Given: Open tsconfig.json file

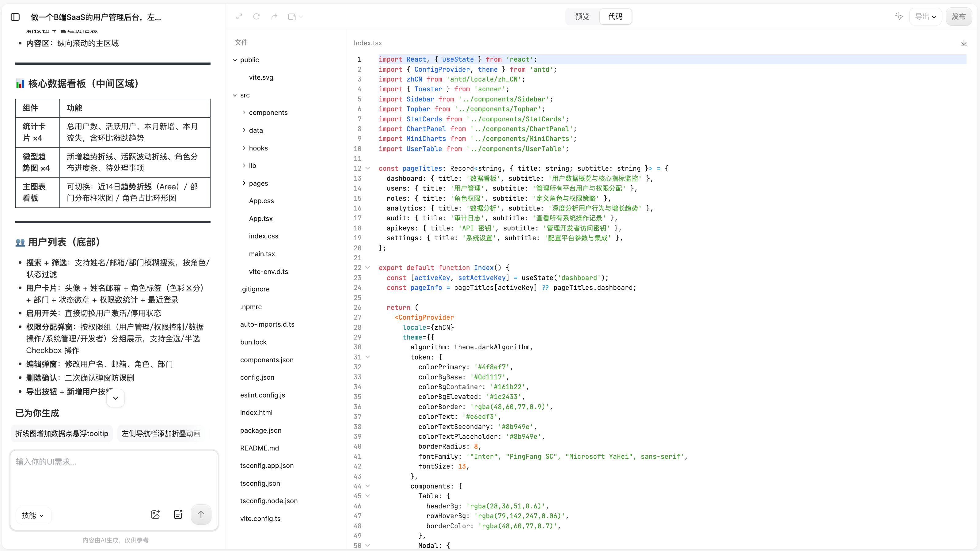Looking at the screenshot, I should (x=260, y=483).
